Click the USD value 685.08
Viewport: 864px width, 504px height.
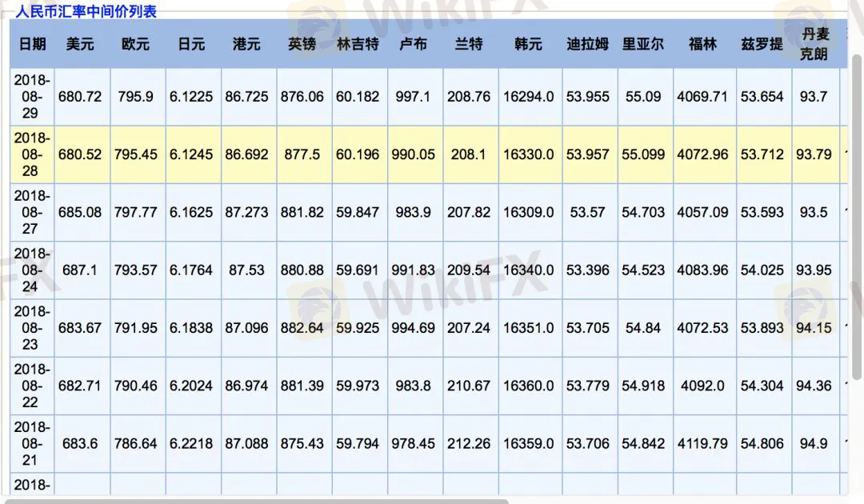coord(80,212)
